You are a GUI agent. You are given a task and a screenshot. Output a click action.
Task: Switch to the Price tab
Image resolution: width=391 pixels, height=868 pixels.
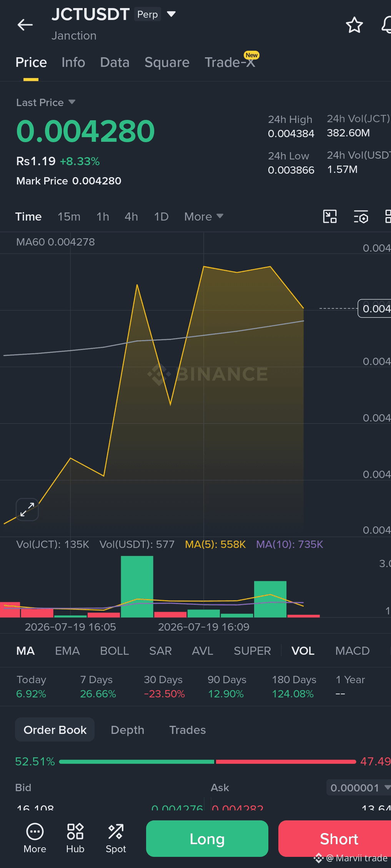coord(31,62)
